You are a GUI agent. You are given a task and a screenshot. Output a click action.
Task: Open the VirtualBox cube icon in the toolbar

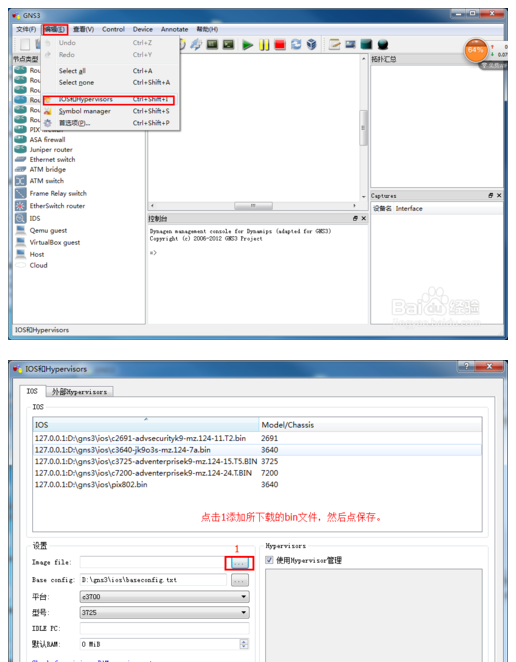click(312, 44)
